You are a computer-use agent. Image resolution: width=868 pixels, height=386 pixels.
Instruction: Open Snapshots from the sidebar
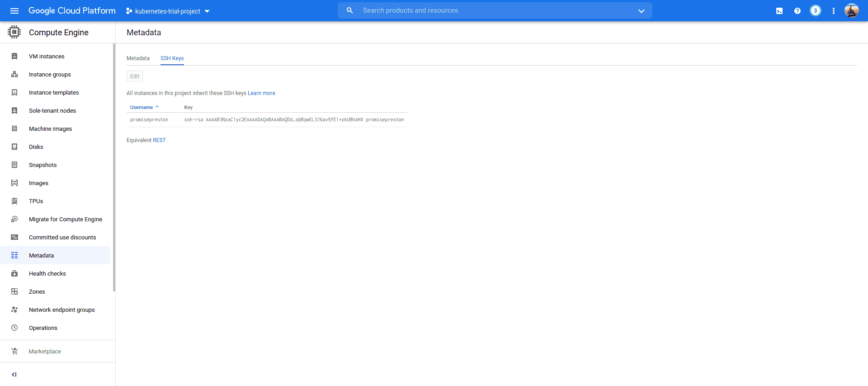tap(43, 165)
